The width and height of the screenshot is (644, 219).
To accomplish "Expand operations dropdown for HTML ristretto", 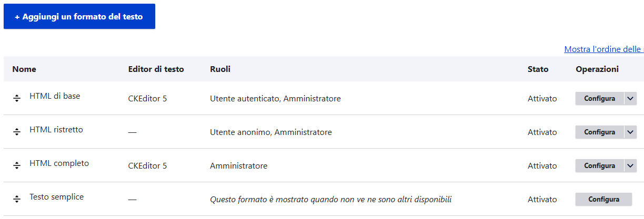I will [631, 132].
